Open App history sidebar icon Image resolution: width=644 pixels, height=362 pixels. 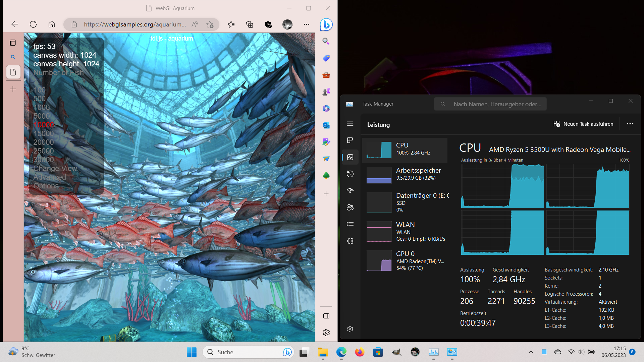pos(350,174)
